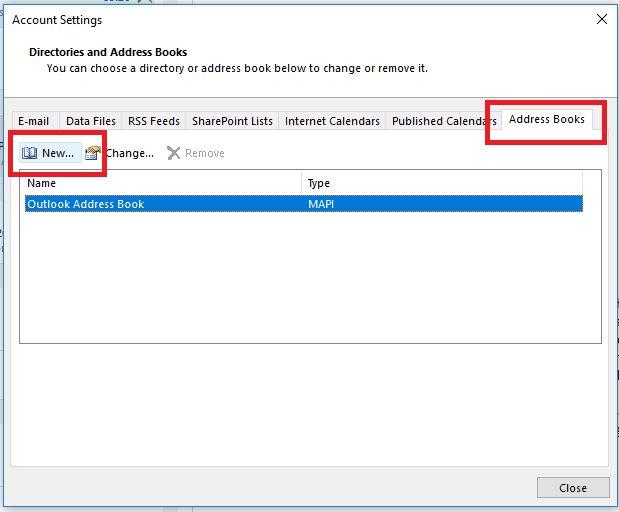Click the Remove X icon

173,153
